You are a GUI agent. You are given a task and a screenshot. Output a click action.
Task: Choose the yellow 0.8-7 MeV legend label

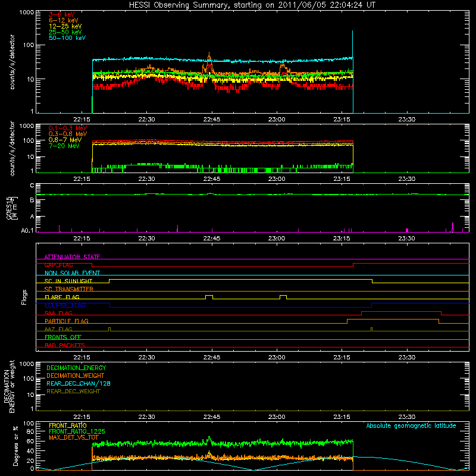click(x=65, y=140)
